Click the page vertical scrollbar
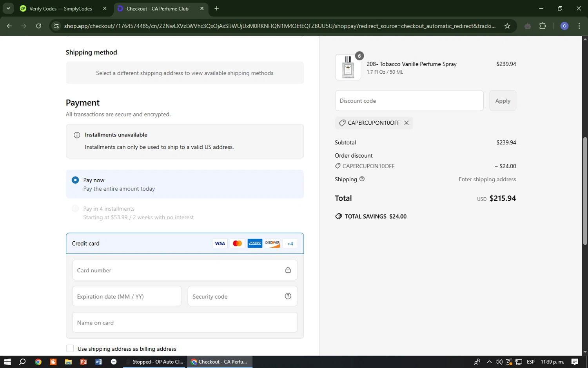The image size is (588, 368). click(585, 191)
